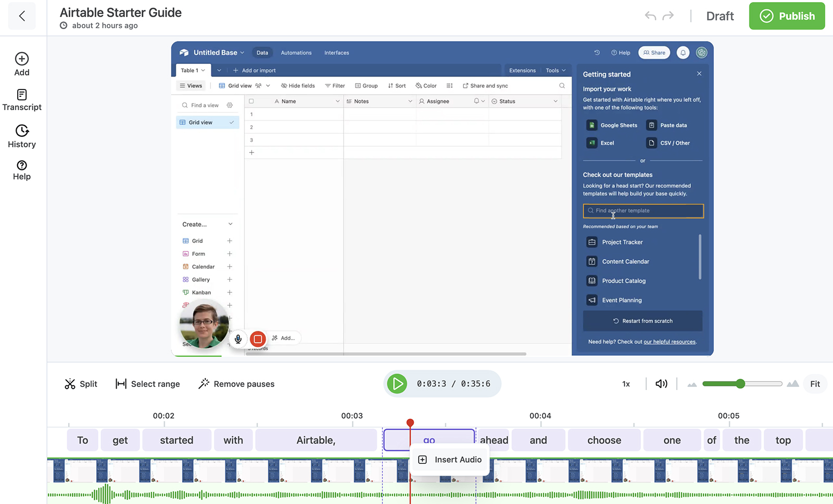Open the Sort option

pyautogui.click(x=397, y=86)
